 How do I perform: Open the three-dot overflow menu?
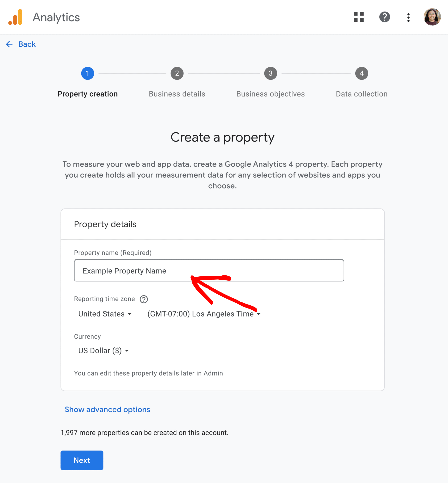tap(408, 17)
